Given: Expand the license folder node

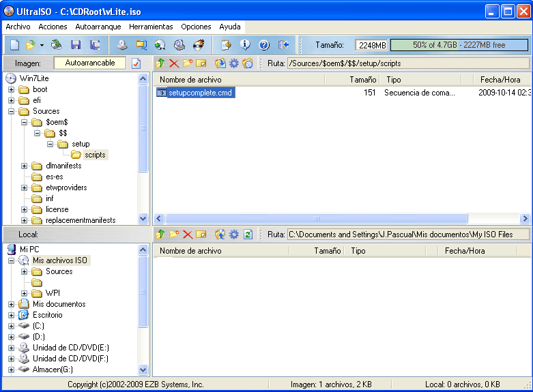Looking at the screenshot, I should (24, 209).
